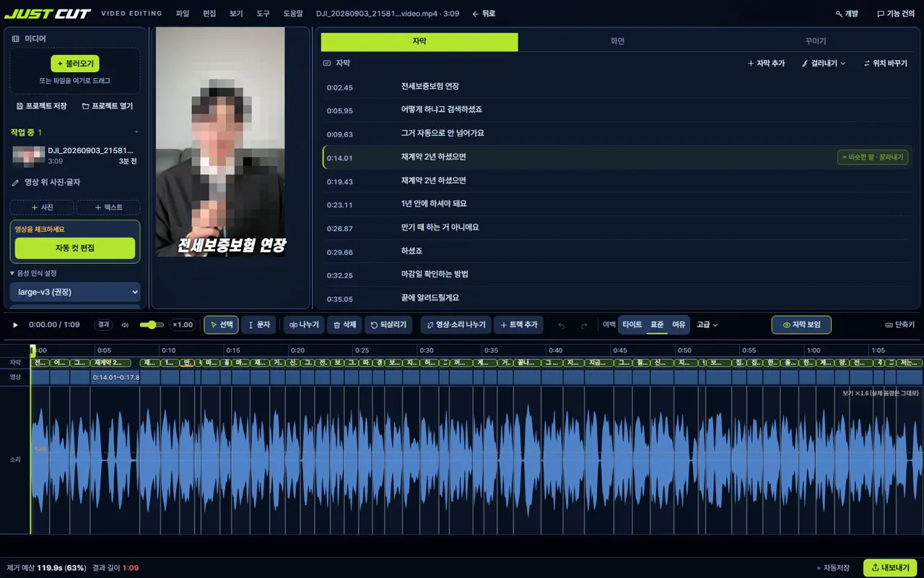The height and width of the screenshot is (578, 924).
Task: Click the ×1.00 playback speed button
Action: click(x=183, y=325)
